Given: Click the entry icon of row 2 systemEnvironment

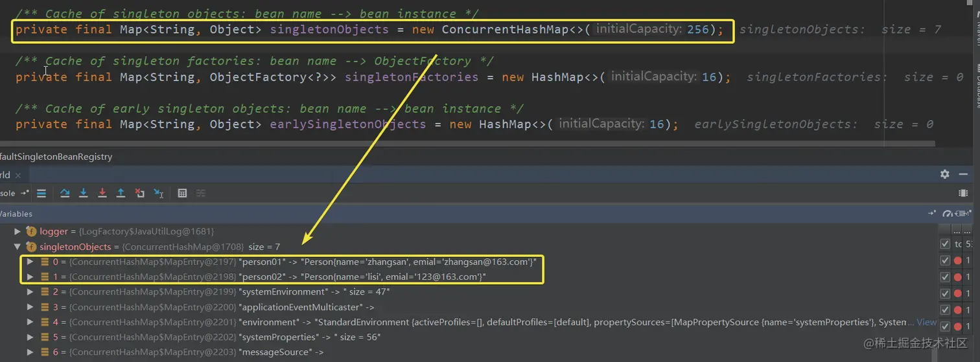Looking at the screenshot, I should 45,292.
